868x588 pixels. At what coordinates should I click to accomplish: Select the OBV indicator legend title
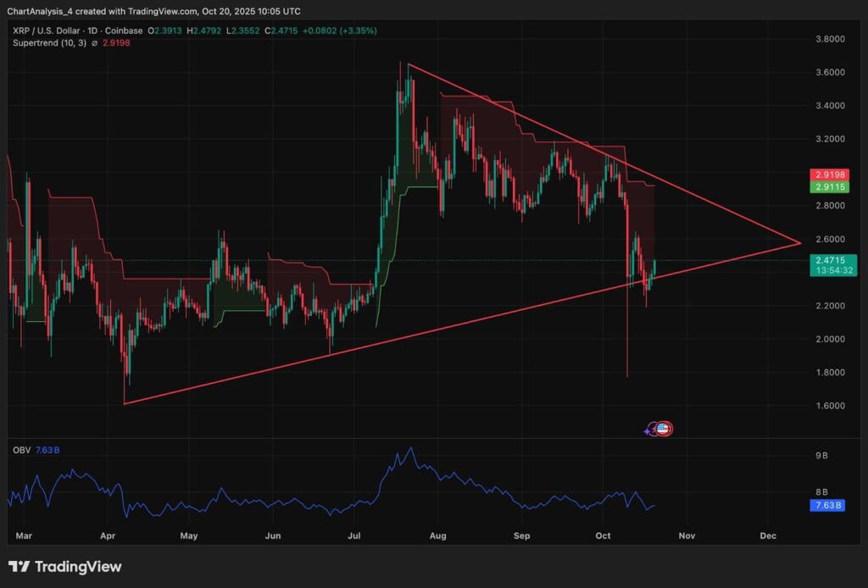tap(19, 451)
